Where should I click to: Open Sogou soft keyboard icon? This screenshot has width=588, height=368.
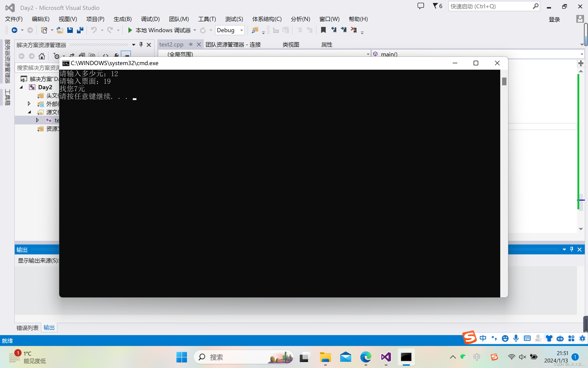point(527,338)
